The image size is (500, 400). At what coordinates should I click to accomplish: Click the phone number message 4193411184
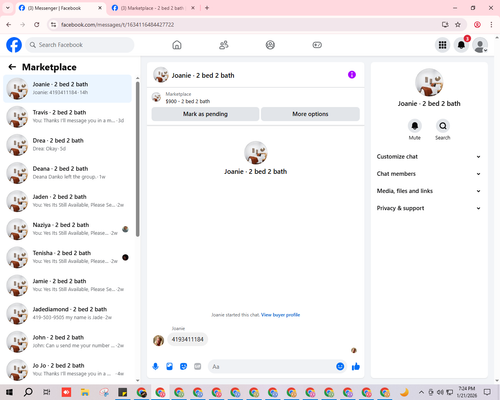tap(187, 339)
